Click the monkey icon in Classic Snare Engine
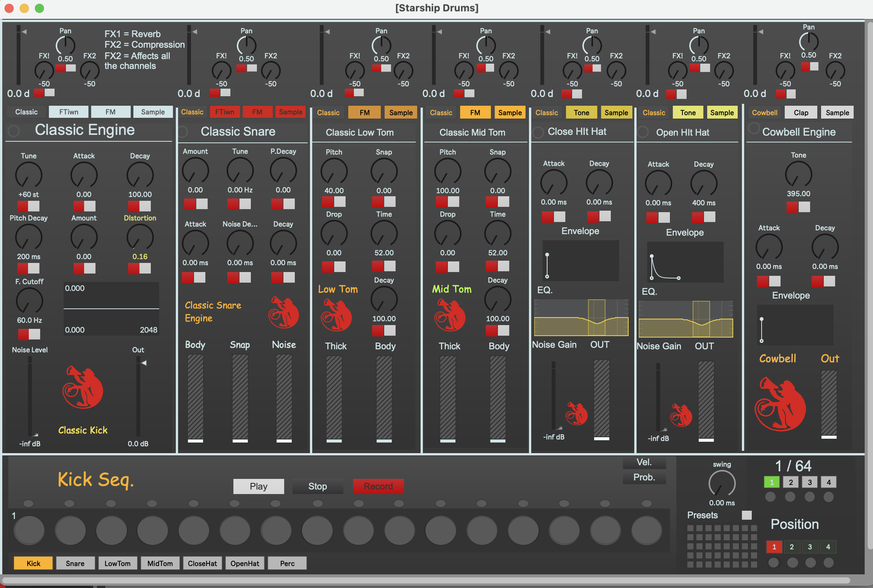873x588 pixels. [283, 313]
